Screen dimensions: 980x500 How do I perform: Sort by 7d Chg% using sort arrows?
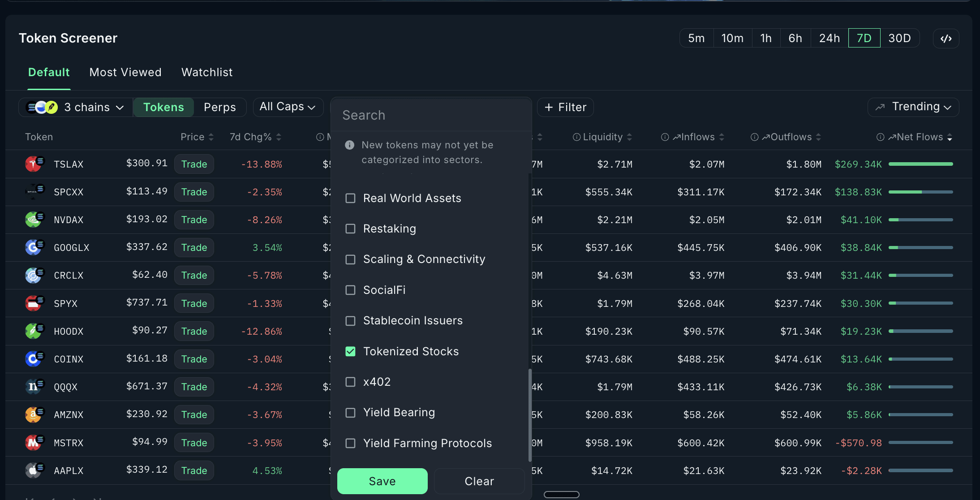[279, 137]
